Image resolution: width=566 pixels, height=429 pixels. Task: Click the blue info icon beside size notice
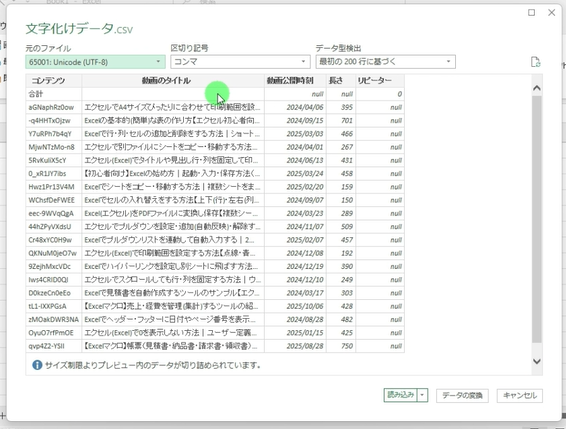[x=37, y=365]
